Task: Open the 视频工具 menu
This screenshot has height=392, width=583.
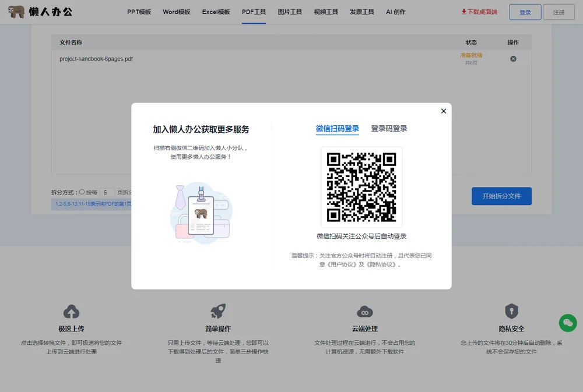Action: coord(326,12)
